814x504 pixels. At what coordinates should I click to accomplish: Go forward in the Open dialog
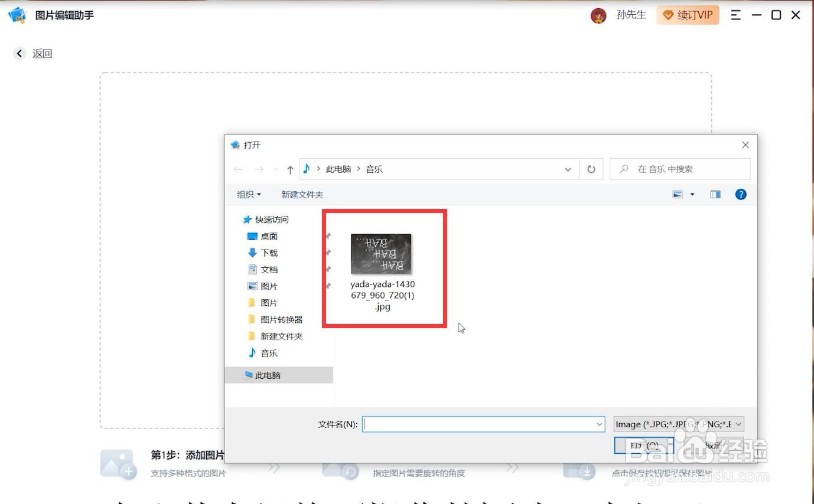click(x=259, y=169)
